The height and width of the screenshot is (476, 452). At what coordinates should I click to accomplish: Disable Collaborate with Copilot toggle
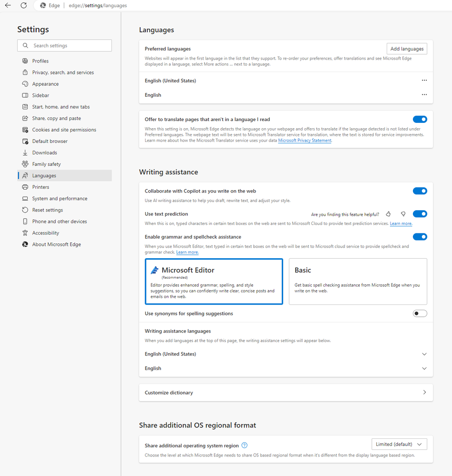pyautogui.click(x=420, y=191)
